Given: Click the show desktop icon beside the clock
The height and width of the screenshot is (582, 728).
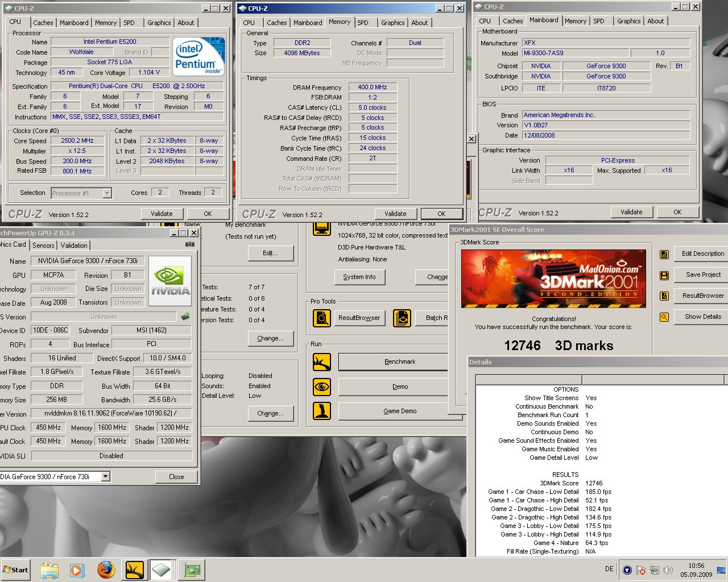Looking at the screenshot, I should pos(721,570).
